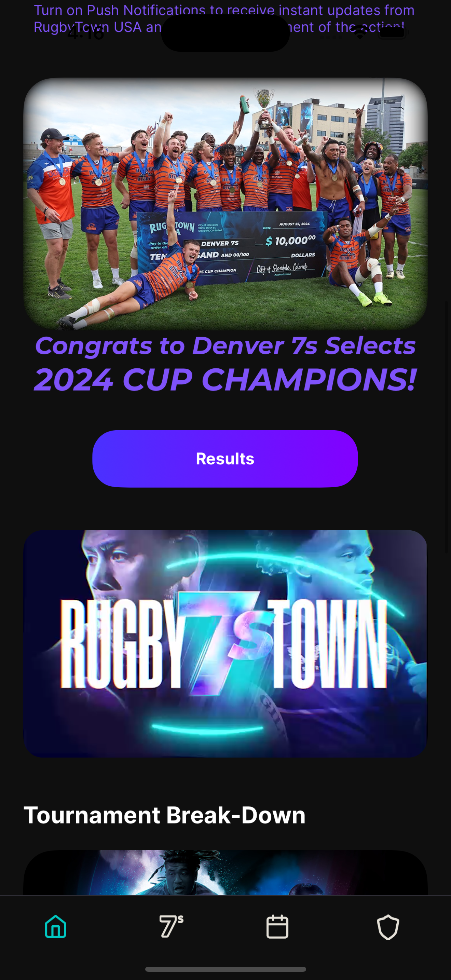Tap the status bar clock
The image size is (451, 980).
coord(85,33)
